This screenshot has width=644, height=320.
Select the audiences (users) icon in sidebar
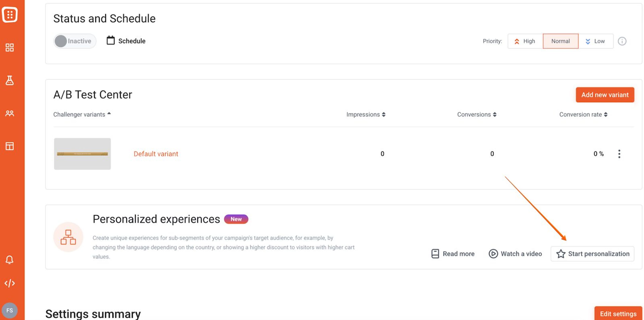tap(10, 113)
